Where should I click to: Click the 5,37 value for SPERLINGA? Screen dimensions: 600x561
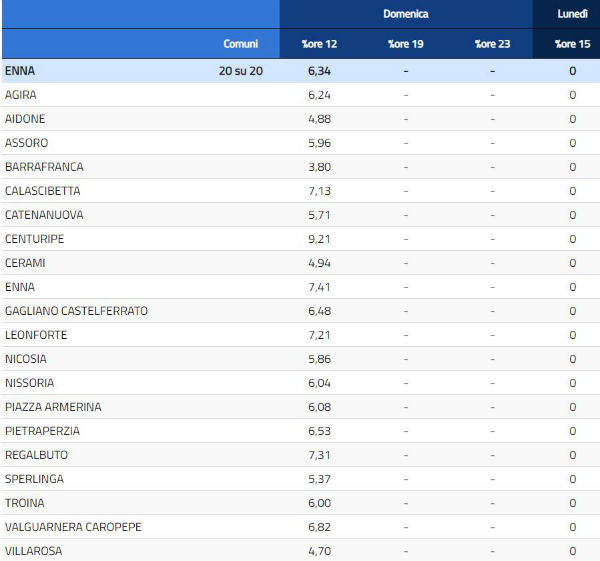(x=319, y=479)
